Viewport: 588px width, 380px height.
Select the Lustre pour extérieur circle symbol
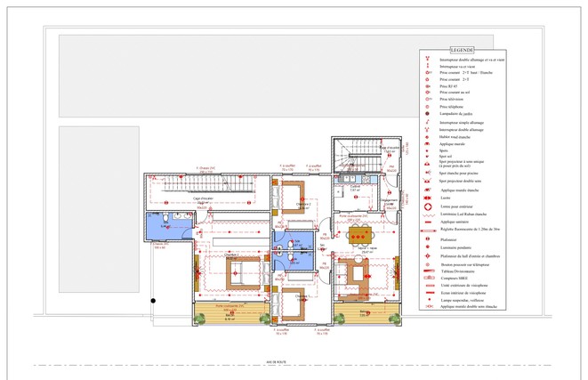[428, 206]
